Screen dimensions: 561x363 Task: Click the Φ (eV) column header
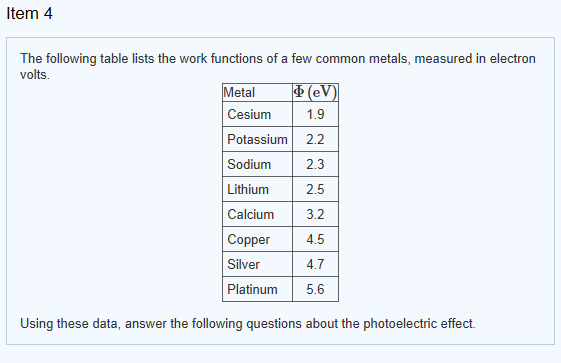[315, 93]
